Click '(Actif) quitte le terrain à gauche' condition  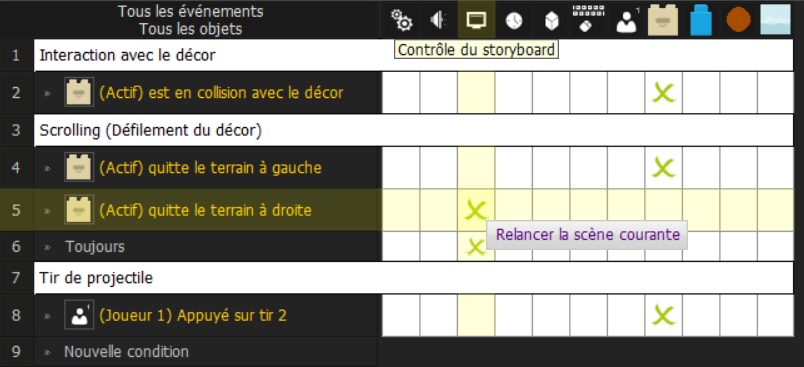click(x=210, y=168)
